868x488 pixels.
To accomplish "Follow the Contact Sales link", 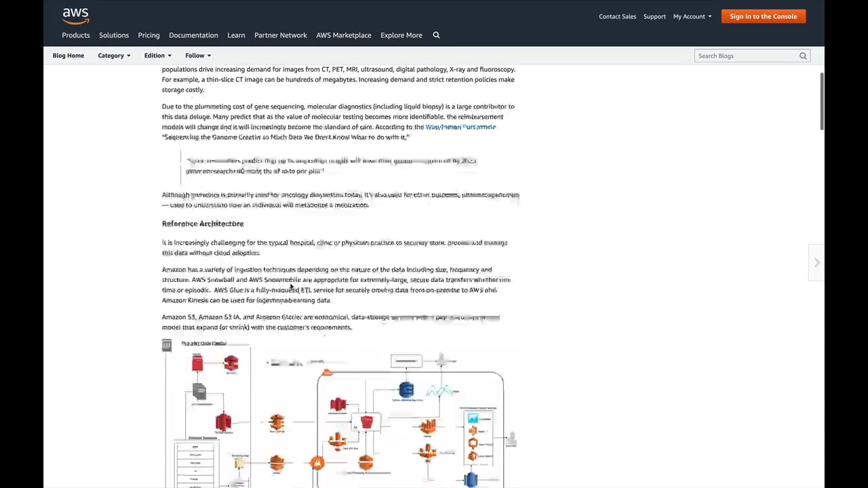I will tap(617, 16).
